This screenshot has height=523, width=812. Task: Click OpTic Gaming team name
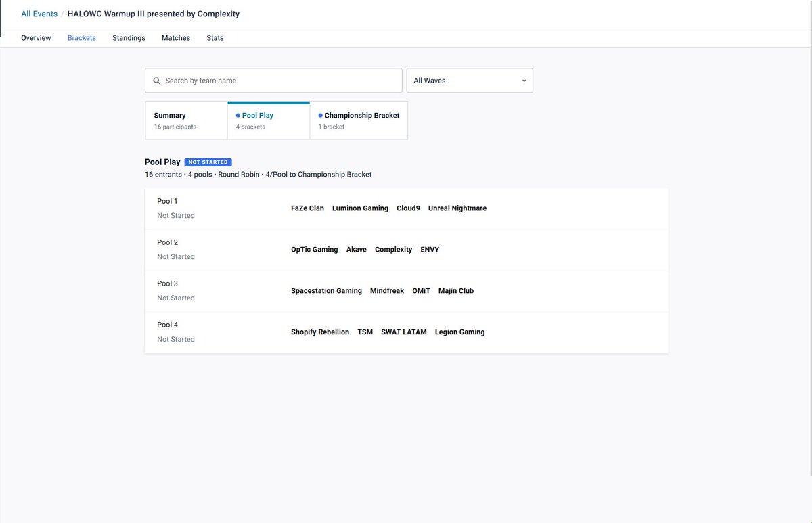pyautogui.click(x=314, y=250)
